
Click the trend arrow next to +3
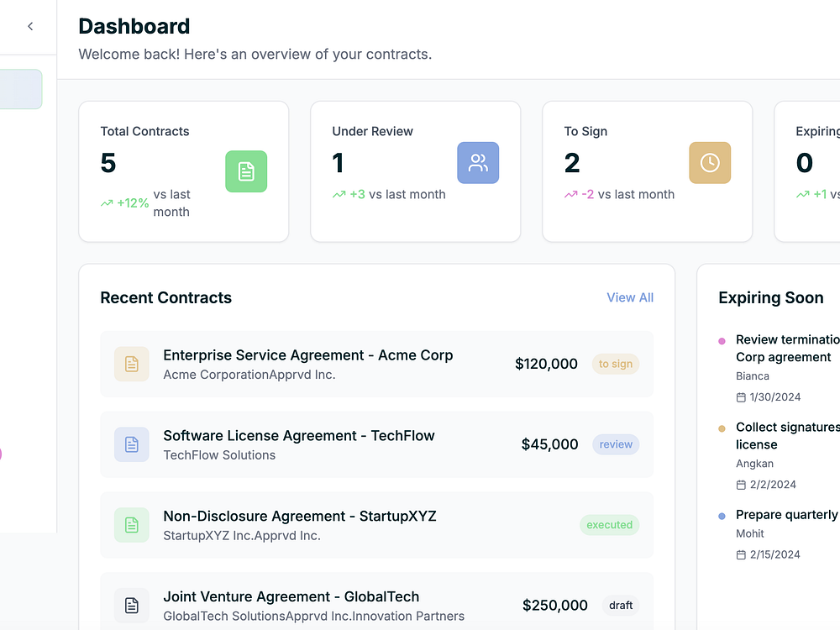click(339, 195)
